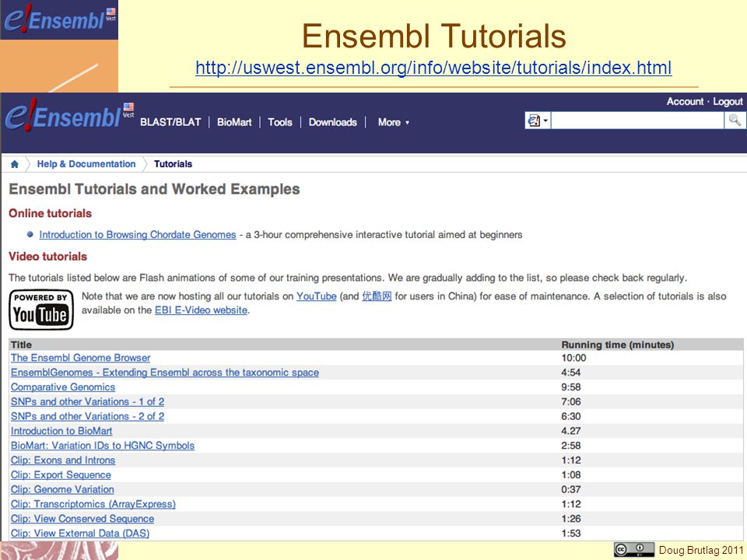The height and width of the screenshot is (560, 747).
Task: Select the Tutorials breadcrumb
Action: point(173,164)
